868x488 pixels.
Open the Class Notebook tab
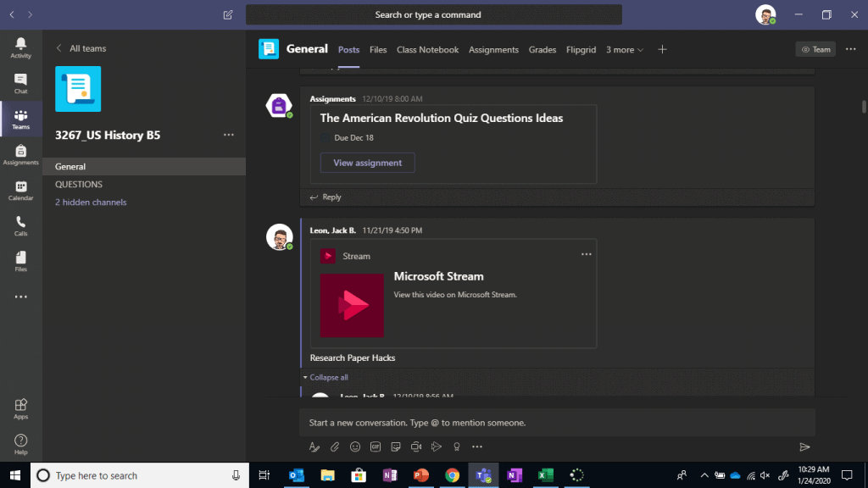[x=427, y=50]
